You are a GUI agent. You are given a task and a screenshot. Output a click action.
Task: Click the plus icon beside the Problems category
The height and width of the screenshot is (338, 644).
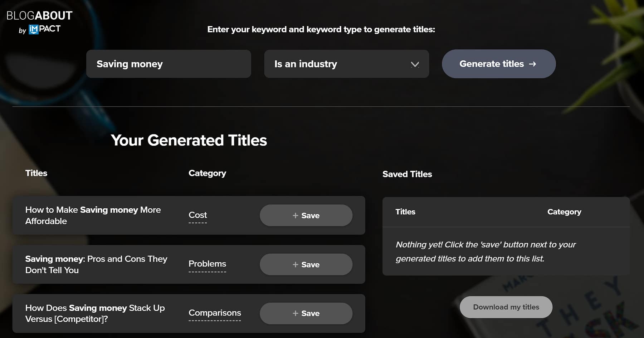pos(296,264)
